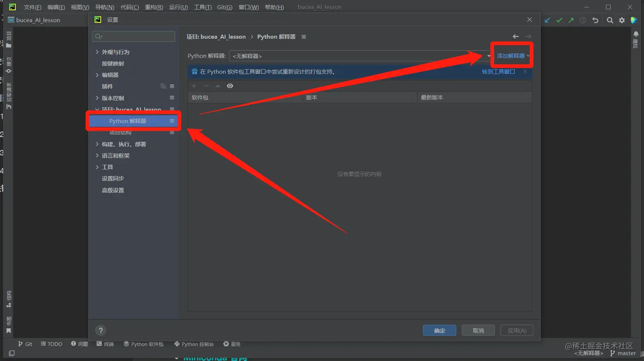Click the – uninstall package icon
The height and width of the screenshot is (361, 644).
click(206, 86)
